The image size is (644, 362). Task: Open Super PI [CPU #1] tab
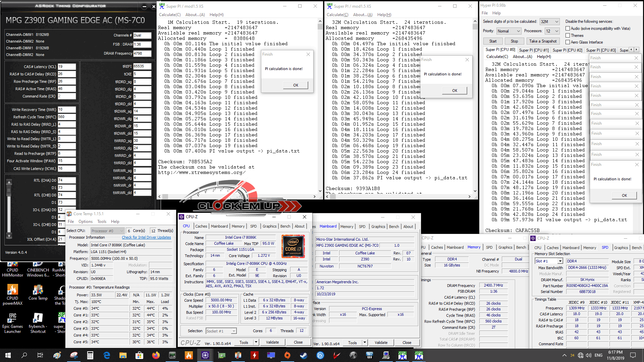point(534,50)
